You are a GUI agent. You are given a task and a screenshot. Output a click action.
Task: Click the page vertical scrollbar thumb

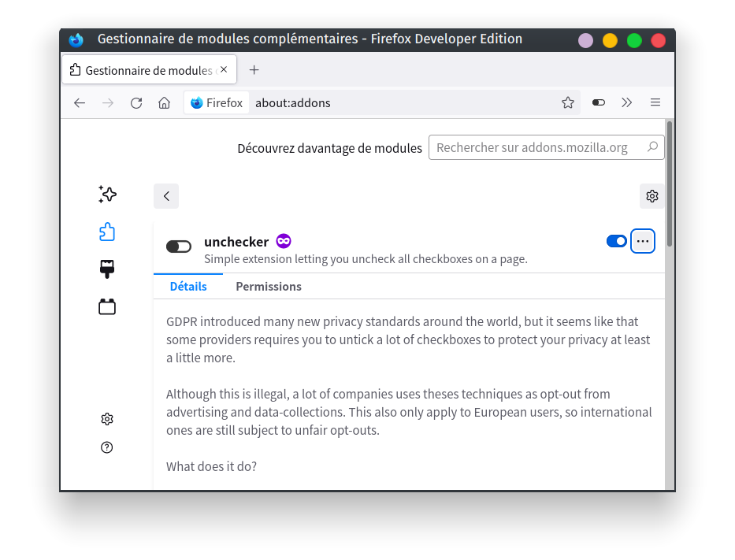coord(670,184)
